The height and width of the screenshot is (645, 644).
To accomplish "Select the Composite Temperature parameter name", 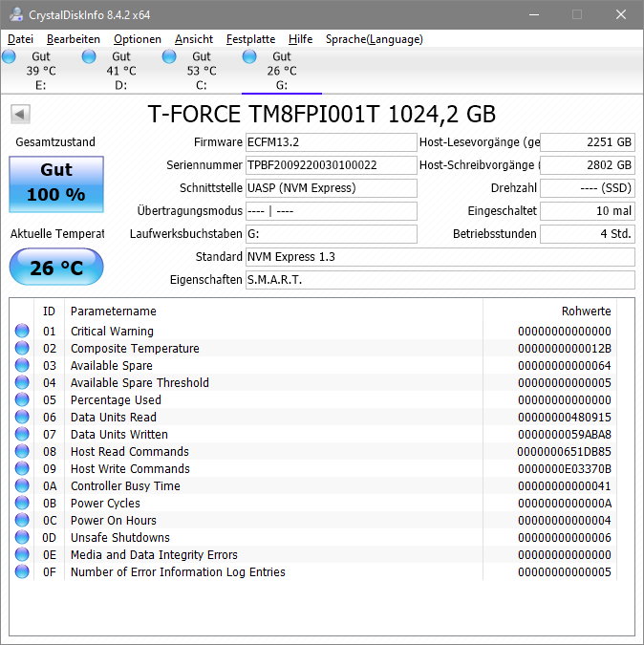I will pos(135,349).
